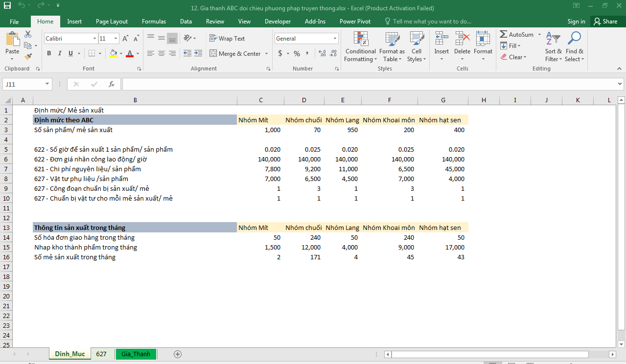Open Cell Styles gallery
This screenshot has height=364, width=626.
pyautogui.click(x=417, y=47)
